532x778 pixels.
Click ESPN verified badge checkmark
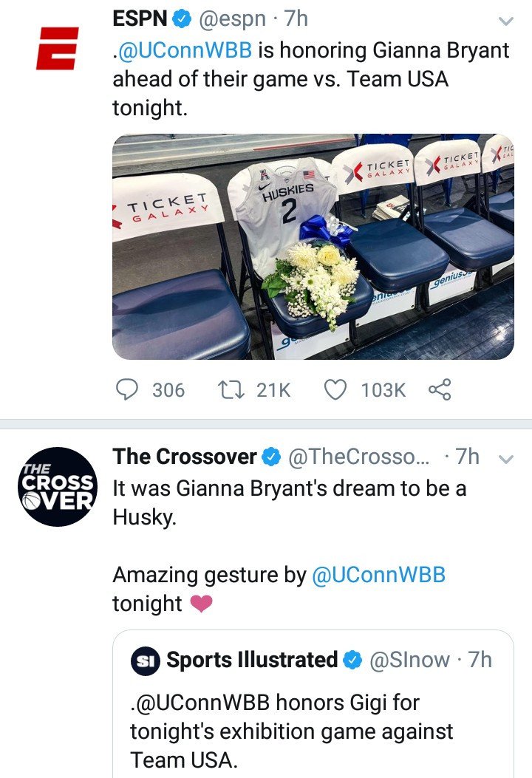pyautogui.click(x=182, y=19)
